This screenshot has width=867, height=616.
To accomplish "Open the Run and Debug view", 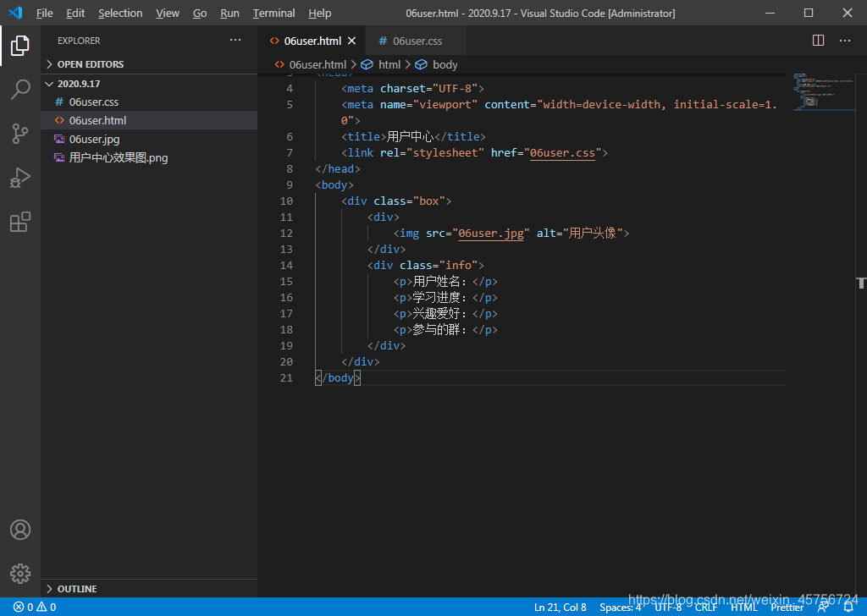I will (20, 178).
